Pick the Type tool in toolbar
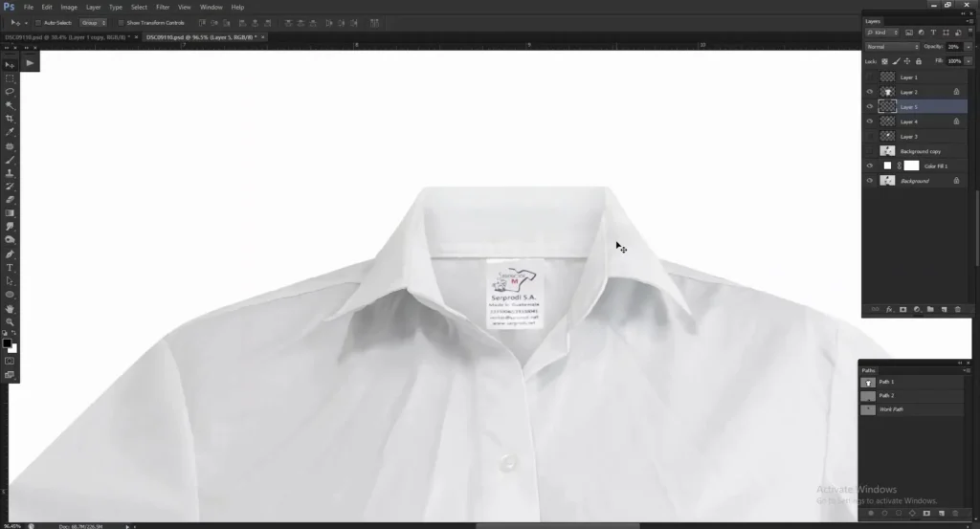 10,268
